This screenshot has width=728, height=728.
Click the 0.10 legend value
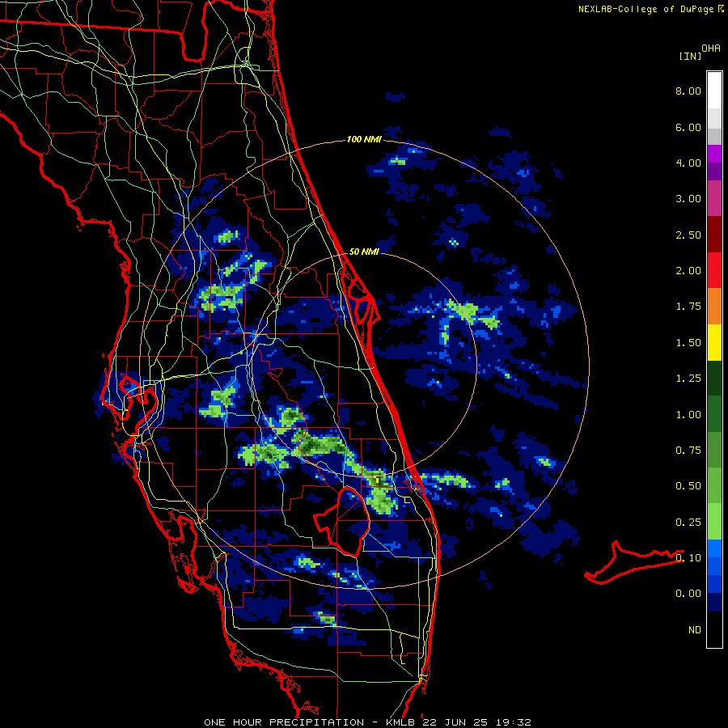coord(688,558)
